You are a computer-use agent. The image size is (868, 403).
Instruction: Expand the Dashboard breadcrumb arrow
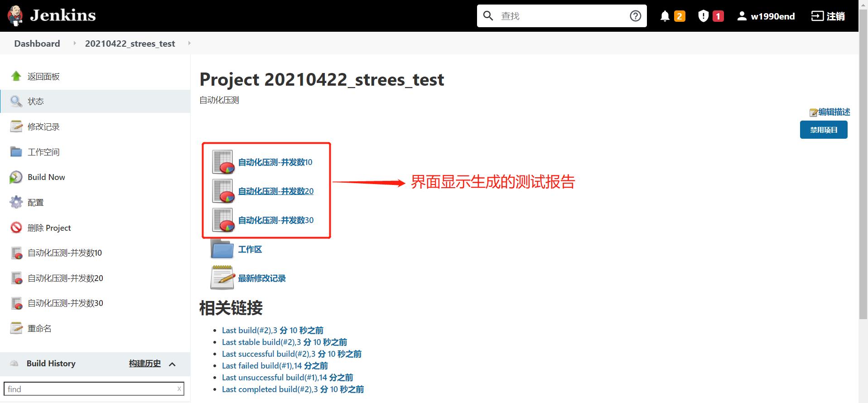pos(75,43)
